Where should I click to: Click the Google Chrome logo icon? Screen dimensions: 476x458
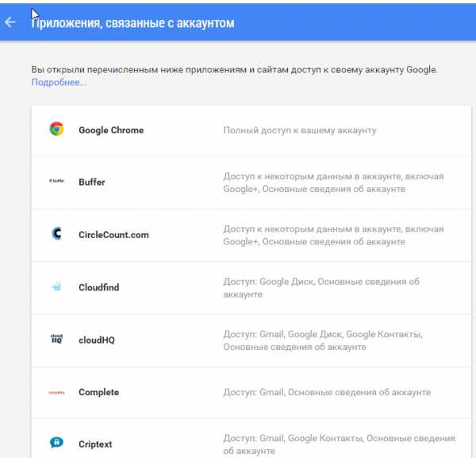tap(57, 129)
